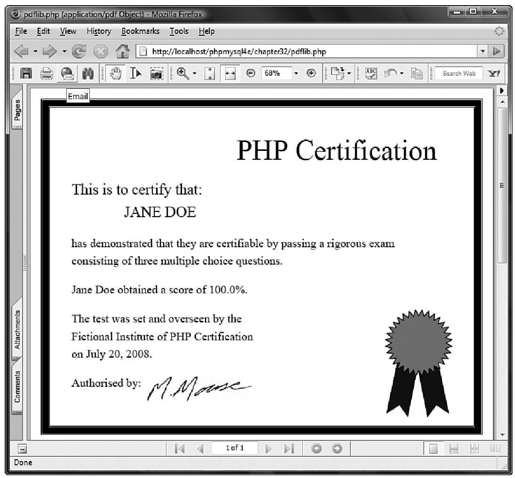Open the File menu
The height and width of the screenshot is (478, 515).
pyautogui.click(x=21, y=31)
